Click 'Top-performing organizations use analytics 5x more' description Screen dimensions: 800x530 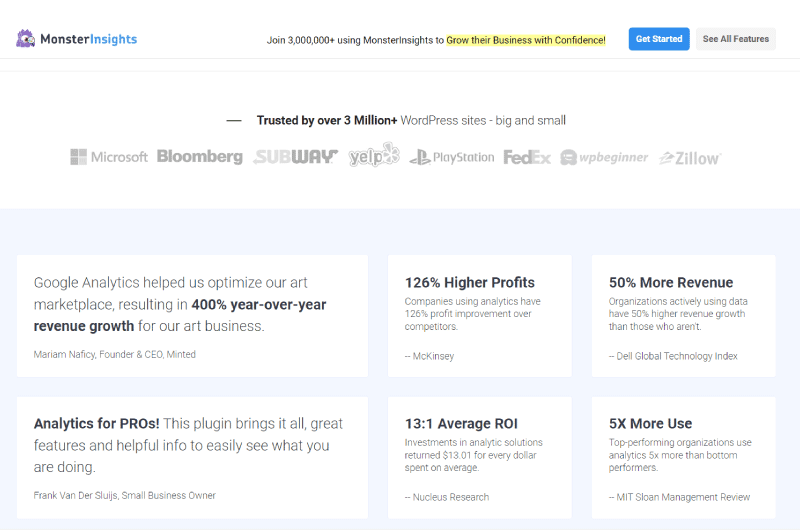click(680, 455)
